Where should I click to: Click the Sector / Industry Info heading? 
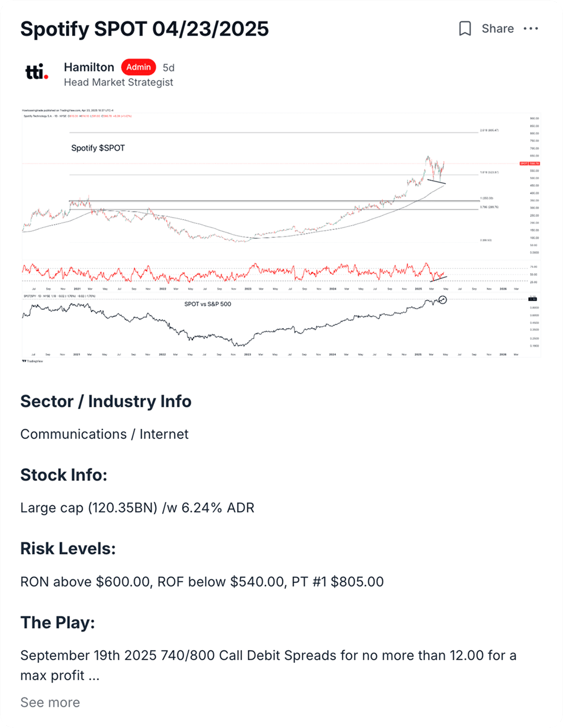click(x=105, y=401)
